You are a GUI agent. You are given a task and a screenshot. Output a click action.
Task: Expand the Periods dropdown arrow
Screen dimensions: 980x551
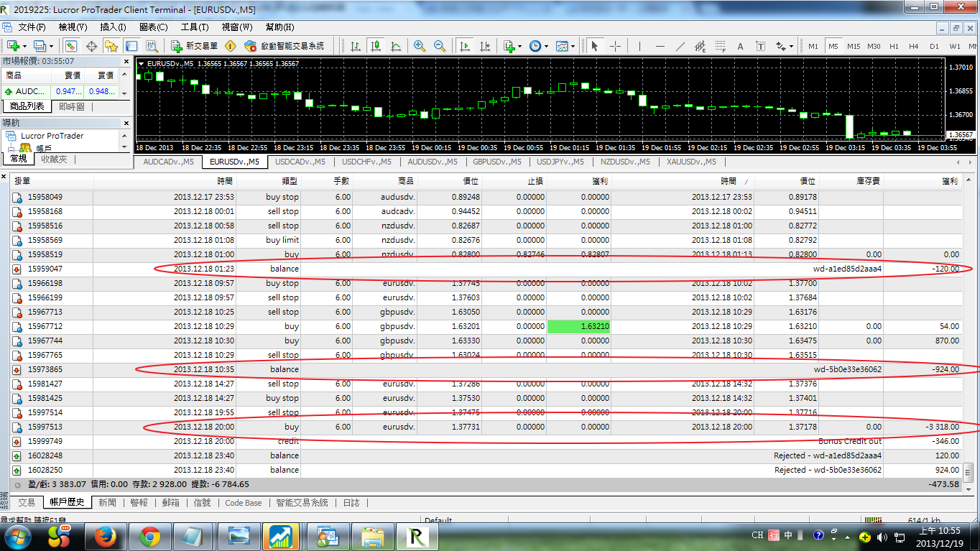click(x=546, y=46)
